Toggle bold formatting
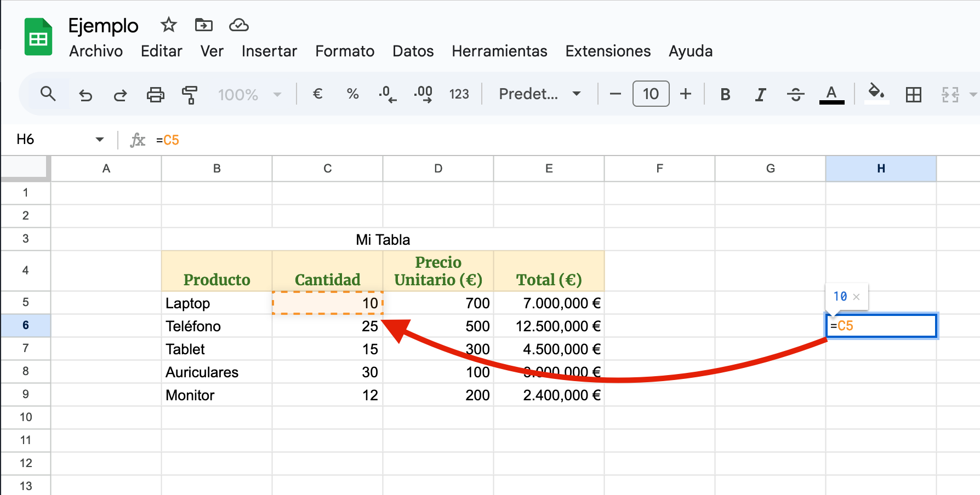 point(725,95)
